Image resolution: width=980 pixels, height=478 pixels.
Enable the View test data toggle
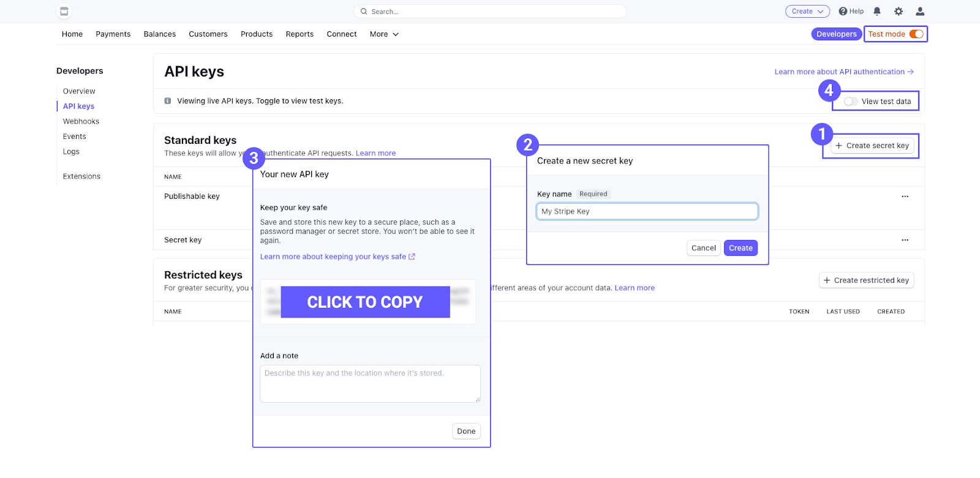pyautogui.click(x=851, y=102)
